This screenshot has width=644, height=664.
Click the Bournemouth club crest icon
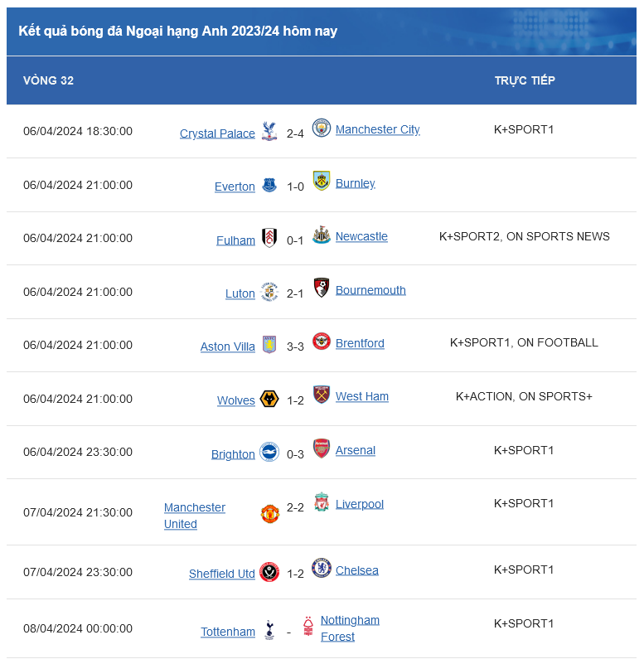tap(323, 289)
